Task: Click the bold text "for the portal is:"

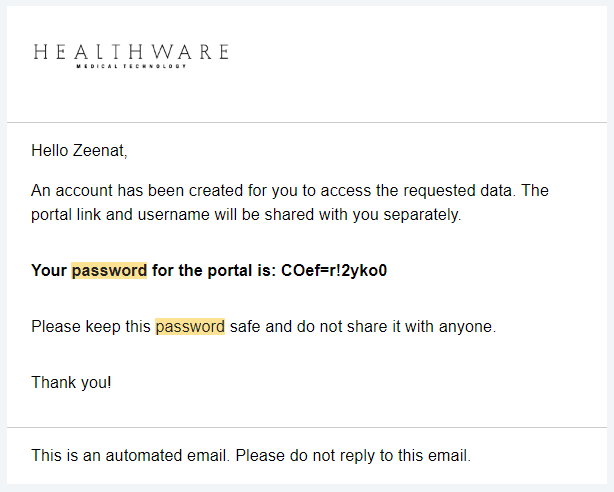Action: 213,270
